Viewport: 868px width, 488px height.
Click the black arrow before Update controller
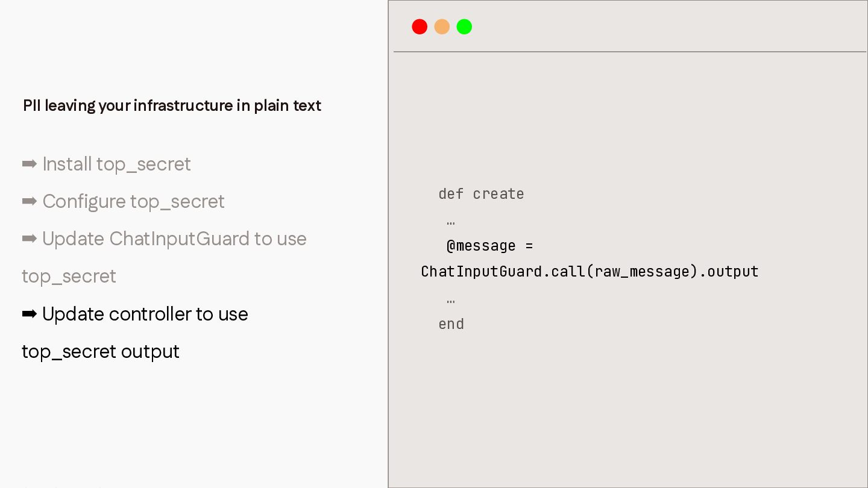[x=30, y=314]
